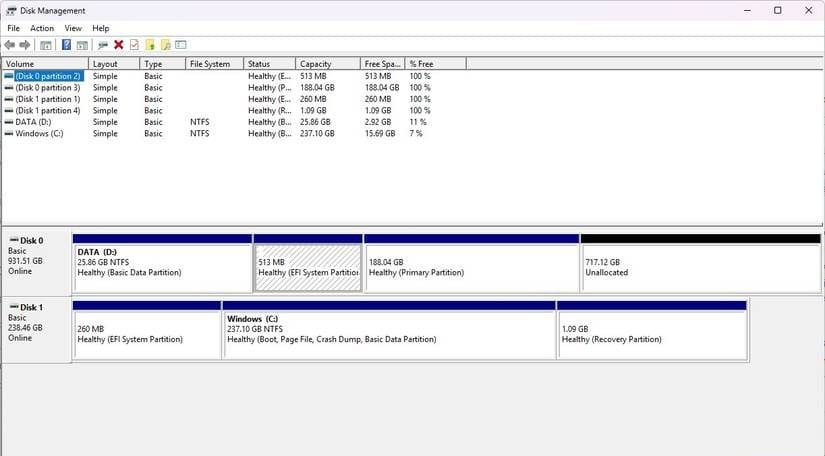This screenshot has height=456, width=825.
Task: Click the last toolbar view-settings icon
Action: [x=181, y=45]
